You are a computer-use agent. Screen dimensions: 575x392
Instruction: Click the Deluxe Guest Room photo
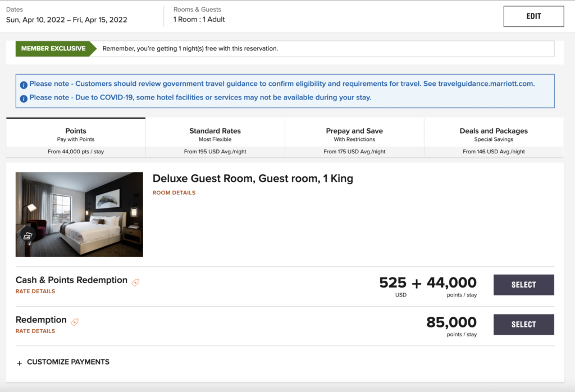click(79, 214)
